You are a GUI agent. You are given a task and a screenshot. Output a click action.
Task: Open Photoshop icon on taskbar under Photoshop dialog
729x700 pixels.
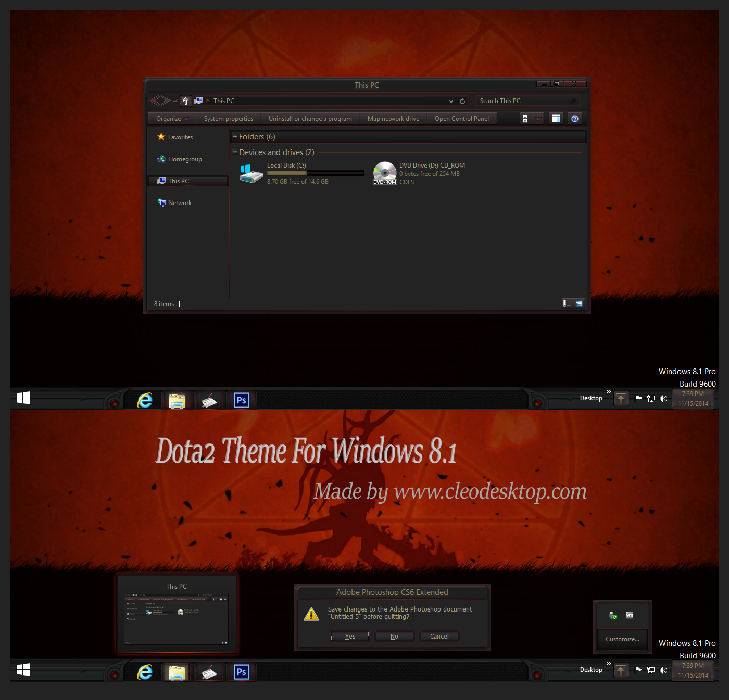point(242,672)
